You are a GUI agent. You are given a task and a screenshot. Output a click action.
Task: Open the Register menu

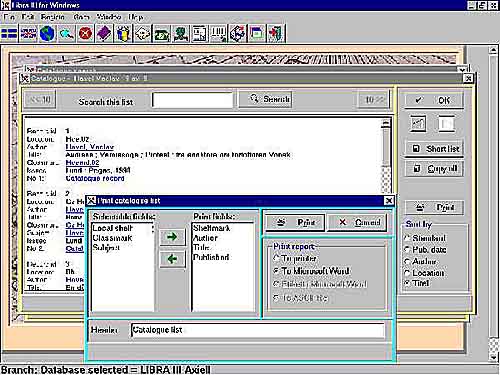point(53,17)
